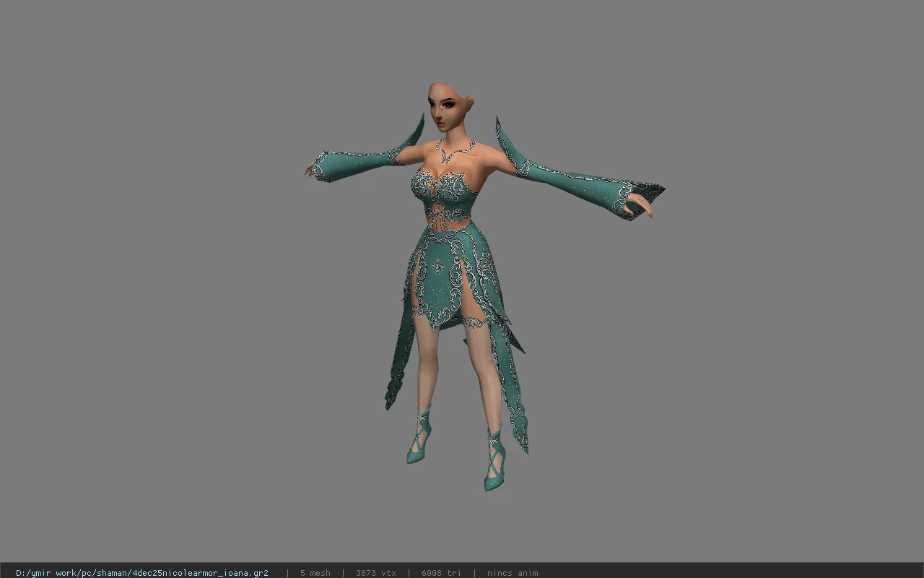
Task: Click the '3873 vtx' vertex count
Action: [x=375, y=573]
